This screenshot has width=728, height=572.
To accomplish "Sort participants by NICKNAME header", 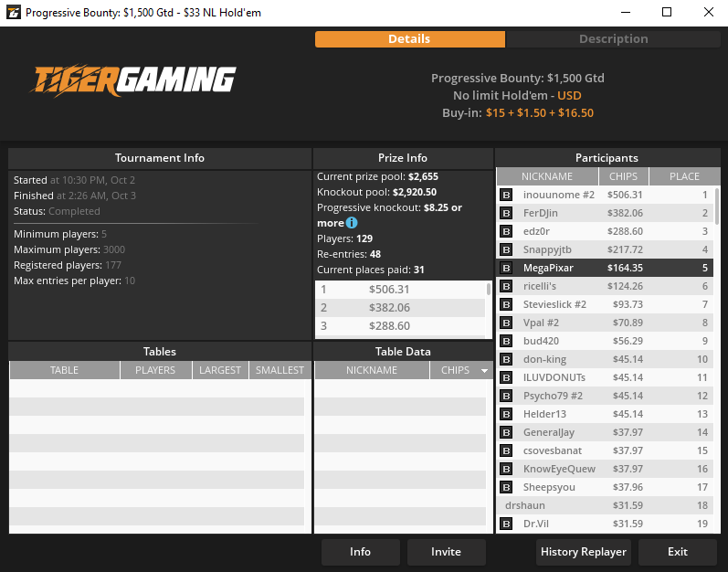I will 547,176.
